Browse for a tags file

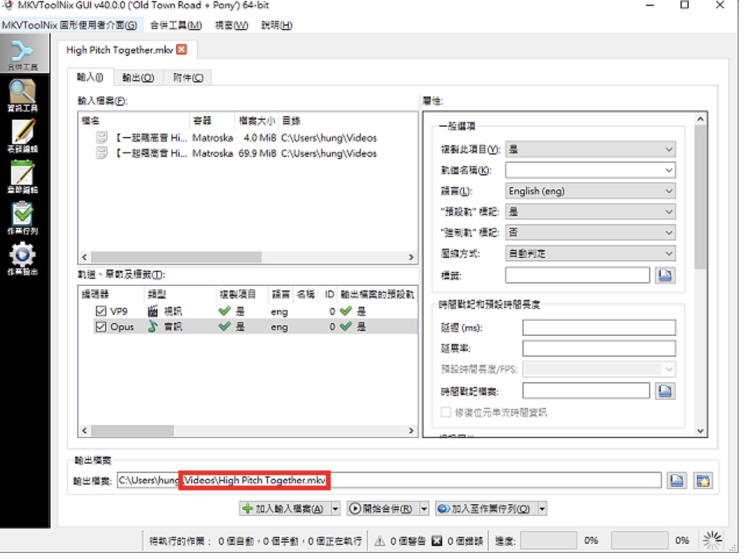[665, 275]
